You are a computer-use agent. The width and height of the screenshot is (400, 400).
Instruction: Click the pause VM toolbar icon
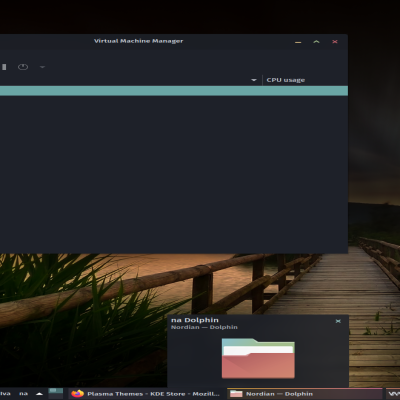click(4, 67)
